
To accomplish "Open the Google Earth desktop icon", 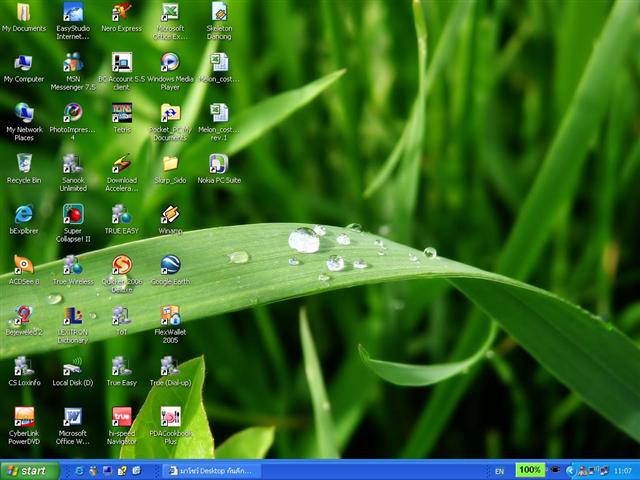I will pos(170,265).
